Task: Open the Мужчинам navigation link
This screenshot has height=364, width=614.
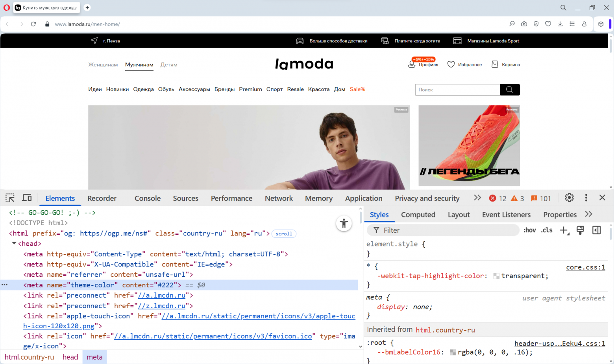Action: click(x=139, y=65)
